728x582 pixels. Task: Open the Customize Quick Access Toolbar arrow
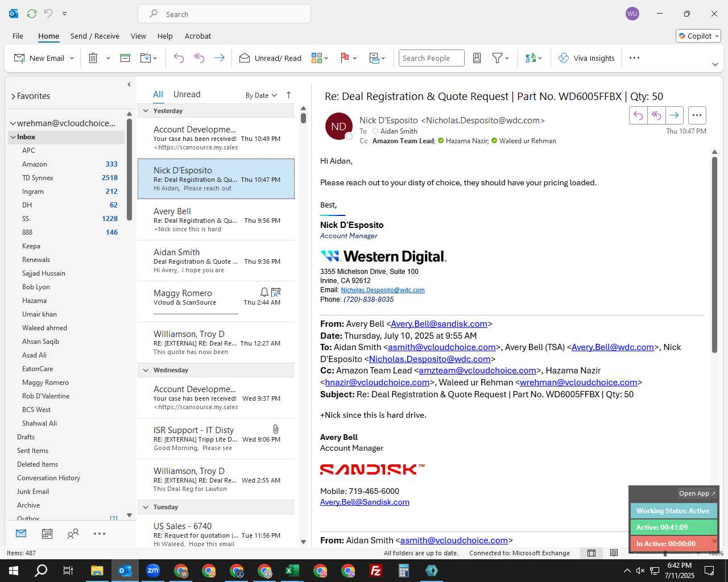click(x=64, y=14)
